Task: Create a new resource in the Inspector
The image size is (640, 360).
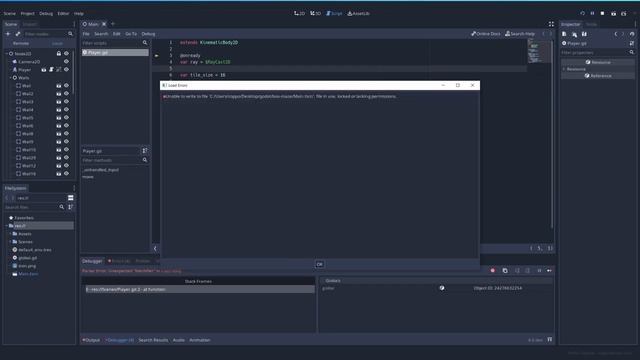Action: coord(564,34)
